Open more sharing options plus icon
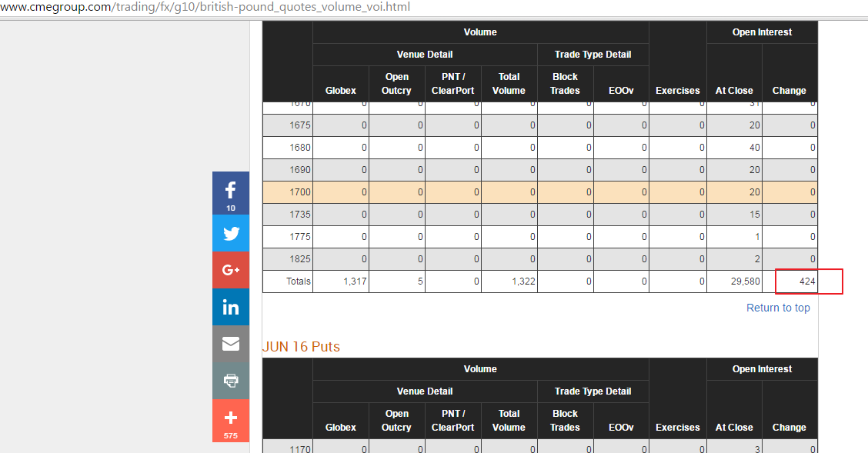Screen dimensions: 868x453 pyautogui.click(x=230, y=421)
